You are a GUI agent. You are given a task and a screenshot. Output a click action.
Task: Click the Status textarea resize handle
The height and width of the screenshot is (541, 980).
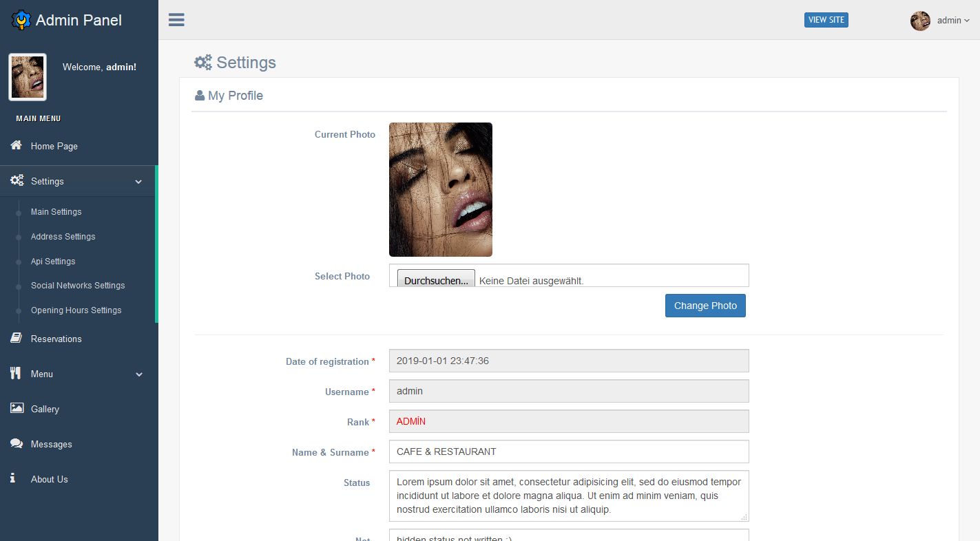coord(744,516)
